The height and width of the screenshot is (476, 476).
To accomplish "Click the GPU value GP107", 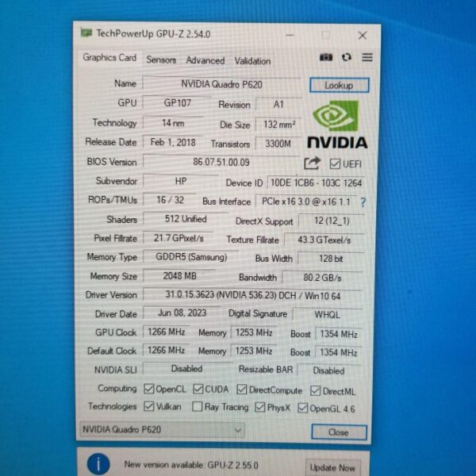I will click(178, 103).
